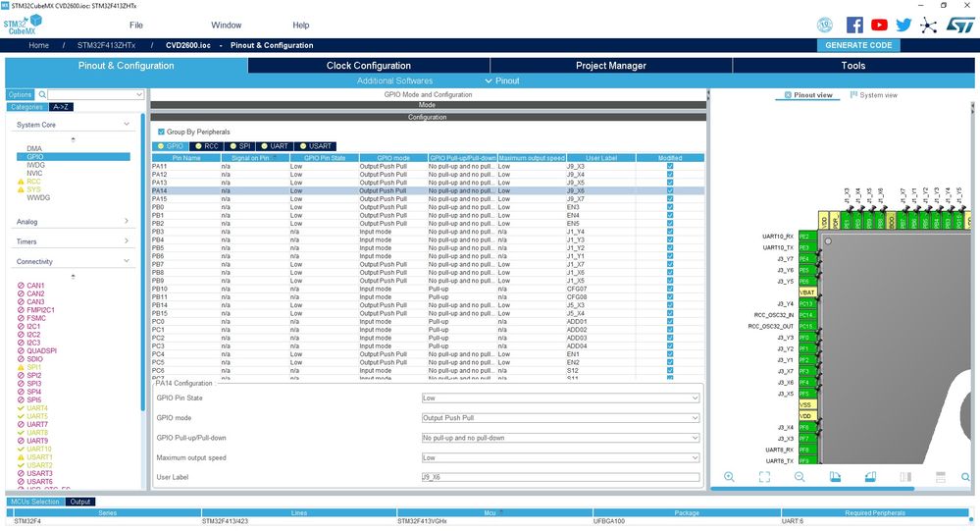
Task: Toggle Modified checkbox for PA11 row
Action: coord(670,167)
